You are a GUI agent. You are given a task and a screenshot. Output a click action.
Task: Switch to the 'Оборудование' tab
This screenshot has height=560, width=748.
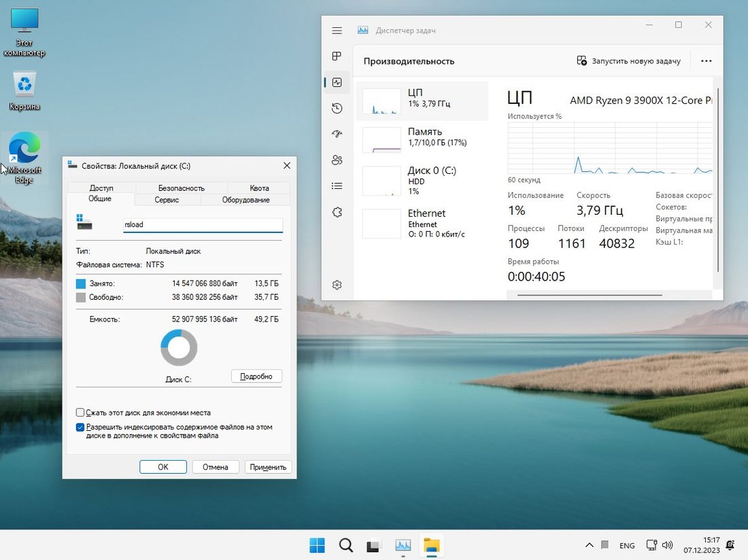click(245, 200)
